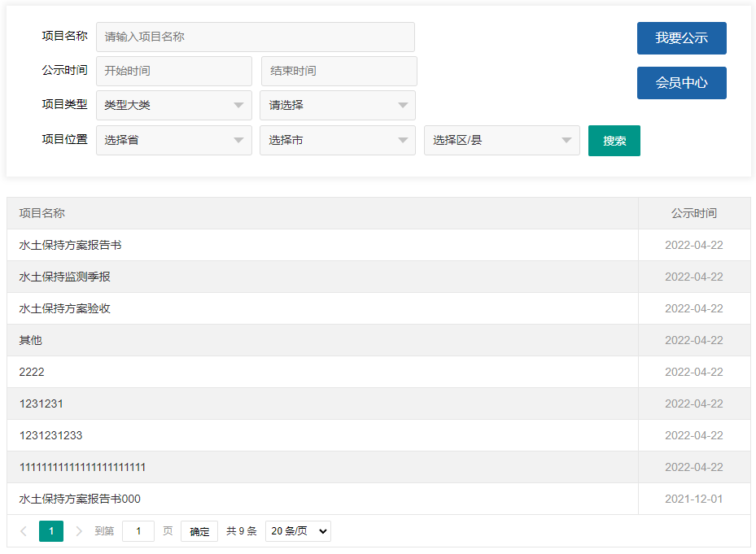
Task: Click the 搜索 search button
Action: pos(614,140)
